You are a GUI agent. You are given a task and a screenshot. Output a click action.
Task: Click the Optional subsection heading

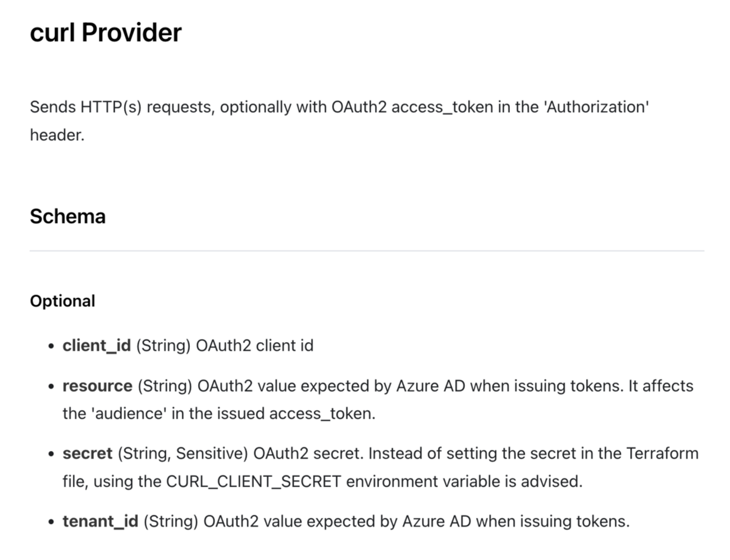pos(62,301)
